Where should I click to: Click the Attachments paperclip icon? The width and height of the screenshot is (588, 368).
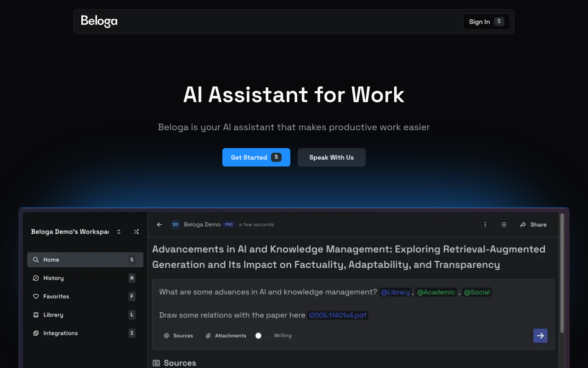(x=208, y=335)
